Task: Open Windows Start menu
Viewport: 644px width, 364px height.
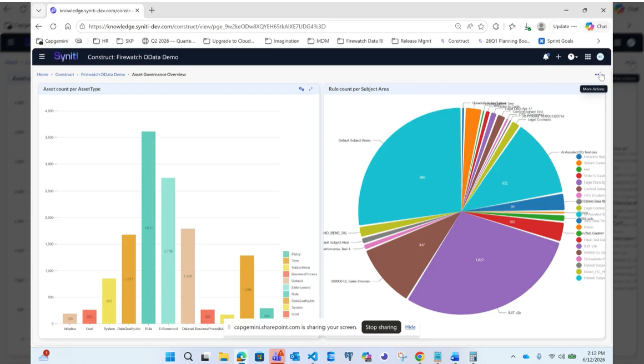Action: 170,357
